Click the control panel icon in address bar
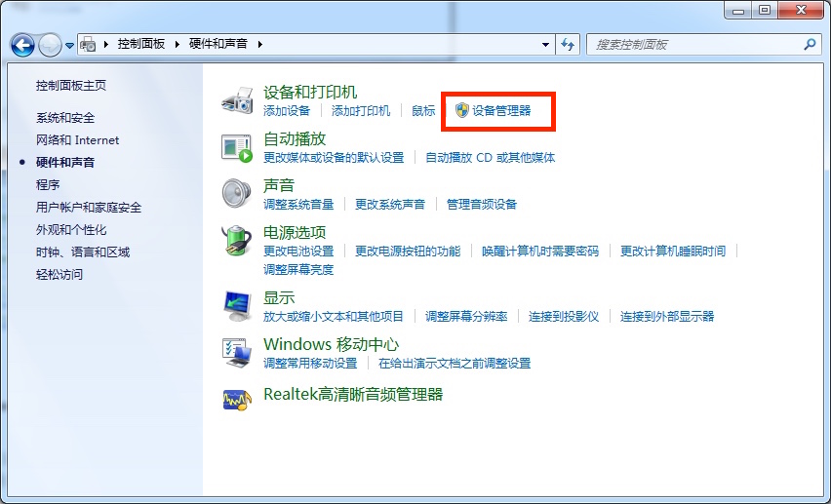 coord(88,45)
